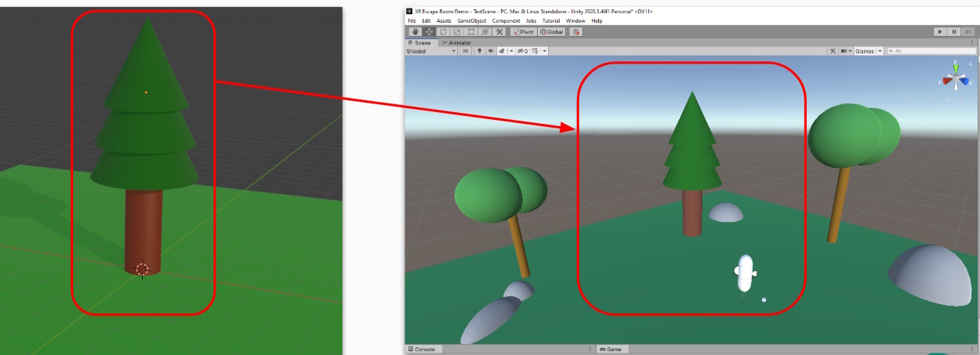The image size is (980, 355).
Task: Open the Assets menu
Action: [444, 20]
